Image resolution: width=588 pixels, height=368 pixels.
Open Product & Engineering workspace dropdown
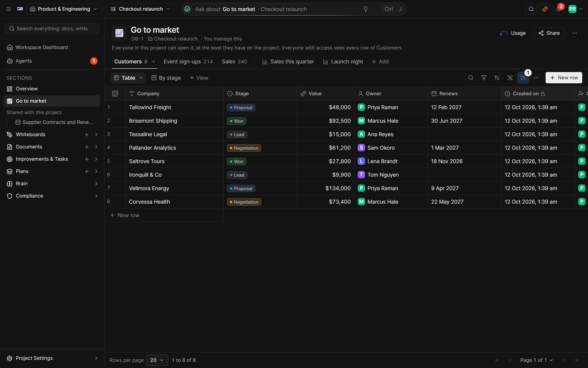tap(64, 9)
